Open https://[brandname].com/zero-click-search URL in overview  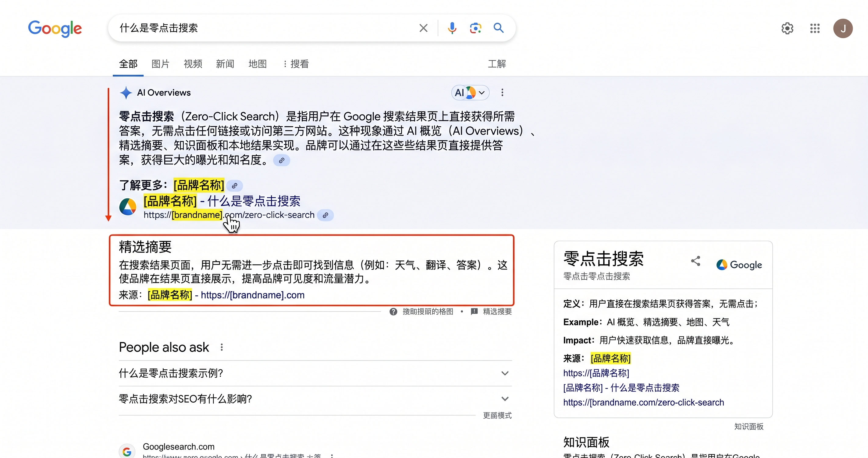[x=229, y=215]
